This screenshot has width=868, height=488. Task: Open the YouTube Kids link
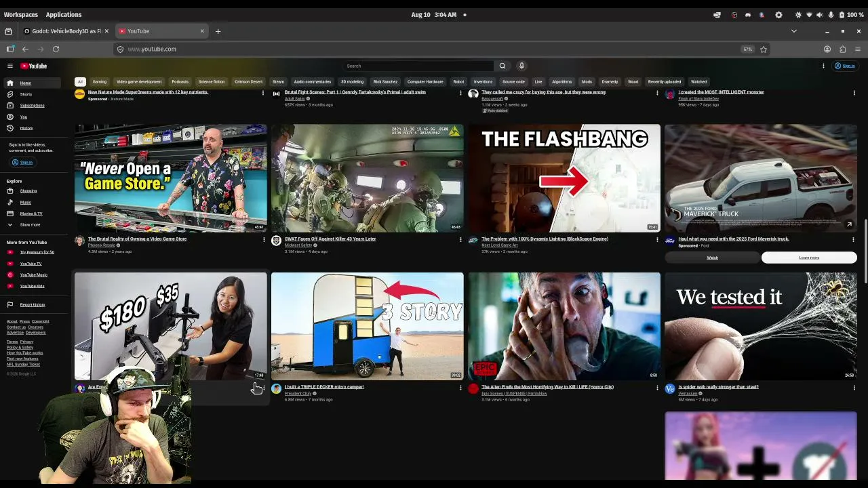[x=33, y=286]
